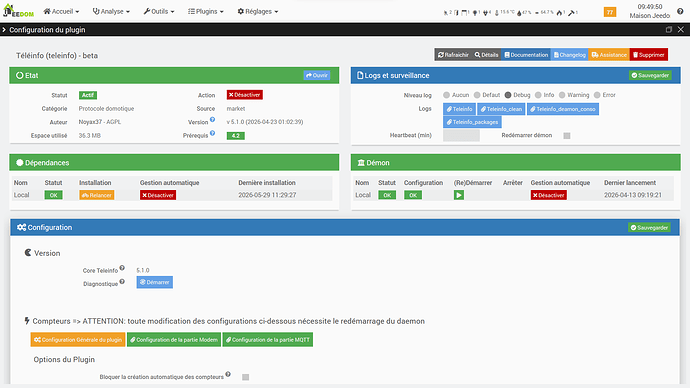Select Defaut log level
The height and width of the screenshot is (388, 690).
(477, 95)
